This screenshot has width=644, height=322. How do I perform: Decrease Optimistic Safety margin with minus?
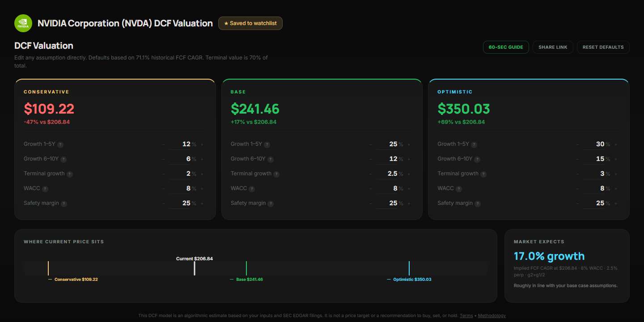pyautogui.click(x=577, y=203)
